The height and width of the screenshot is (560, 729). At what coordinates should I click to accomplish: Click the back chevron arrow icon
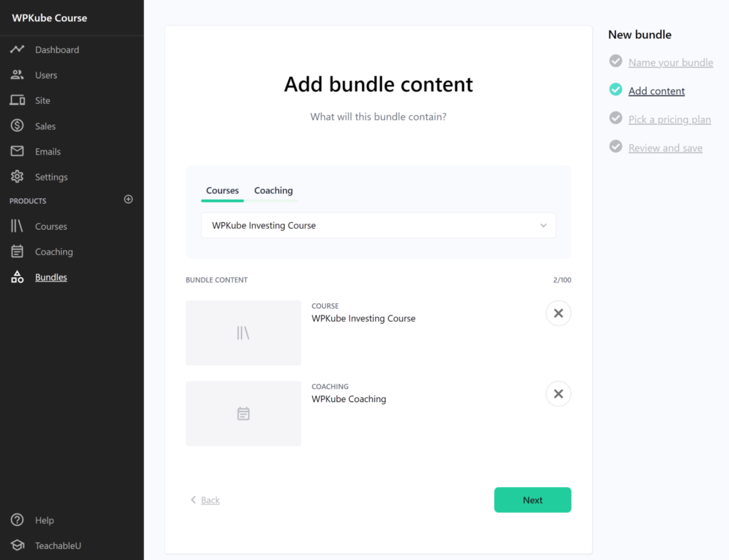pyautogui.click(x=193, y=500)
